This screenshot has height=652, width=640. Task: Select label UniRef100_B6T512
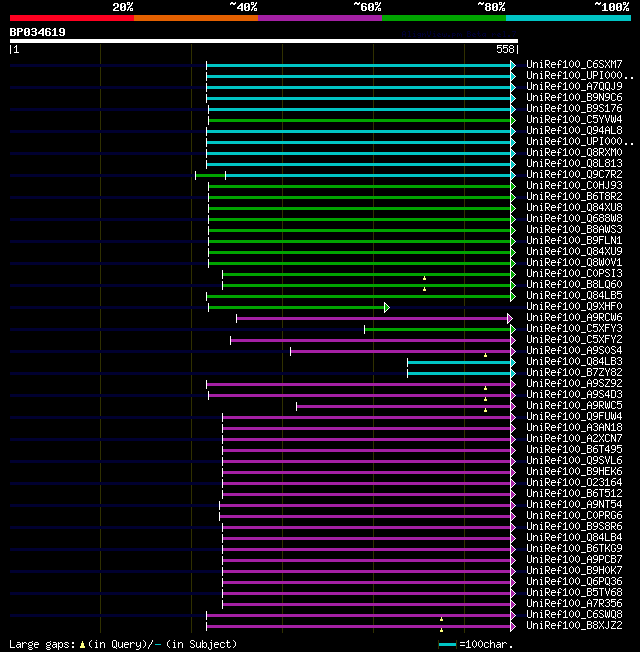pos(574,494)
